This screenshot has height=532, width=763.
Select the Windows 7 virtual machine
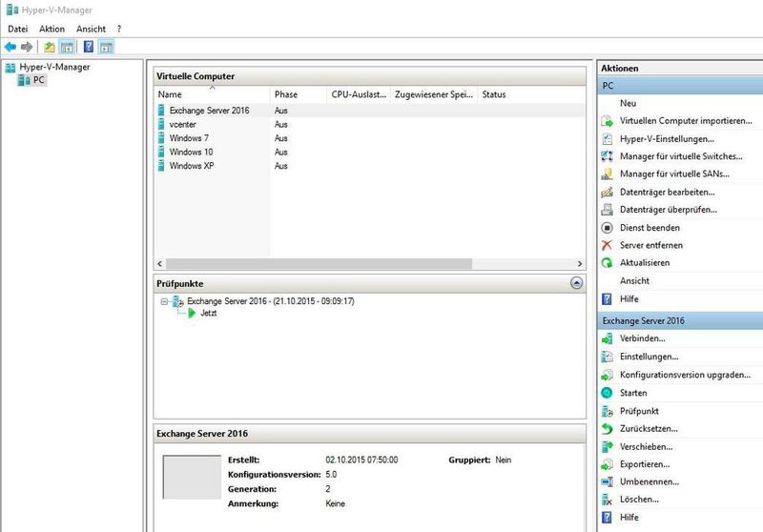[x=370, y=138]
